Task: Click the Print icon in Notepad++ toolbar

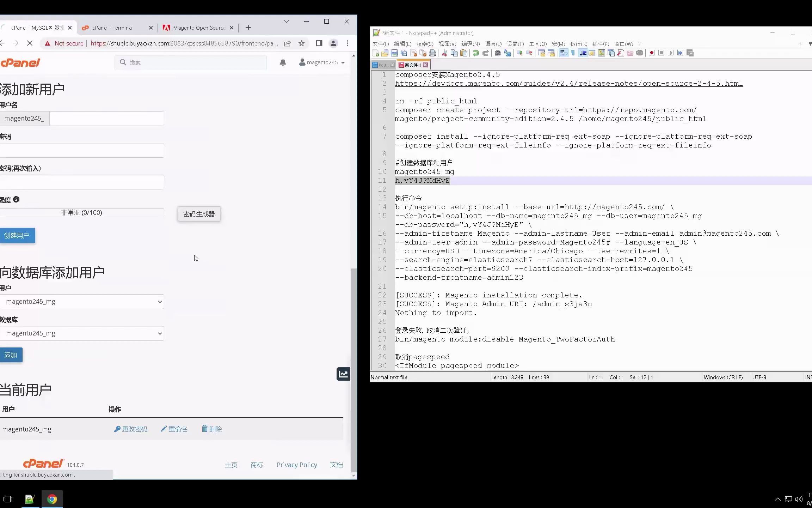Action: 432,53
